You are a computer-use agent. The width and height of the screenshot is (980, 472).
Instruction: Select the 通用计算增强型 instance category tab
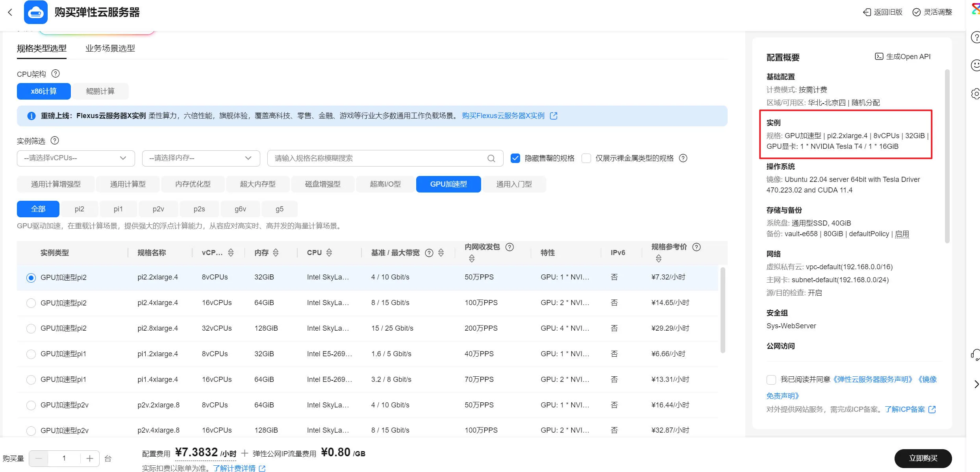point(56,184)
